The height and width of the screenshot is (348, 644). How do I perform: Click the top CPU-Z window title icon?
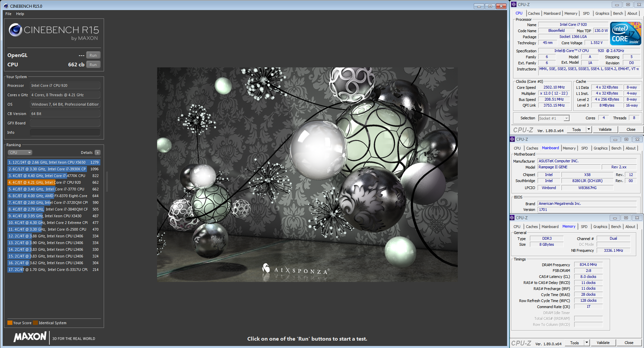pyautogui.click(x=514, y=4)
